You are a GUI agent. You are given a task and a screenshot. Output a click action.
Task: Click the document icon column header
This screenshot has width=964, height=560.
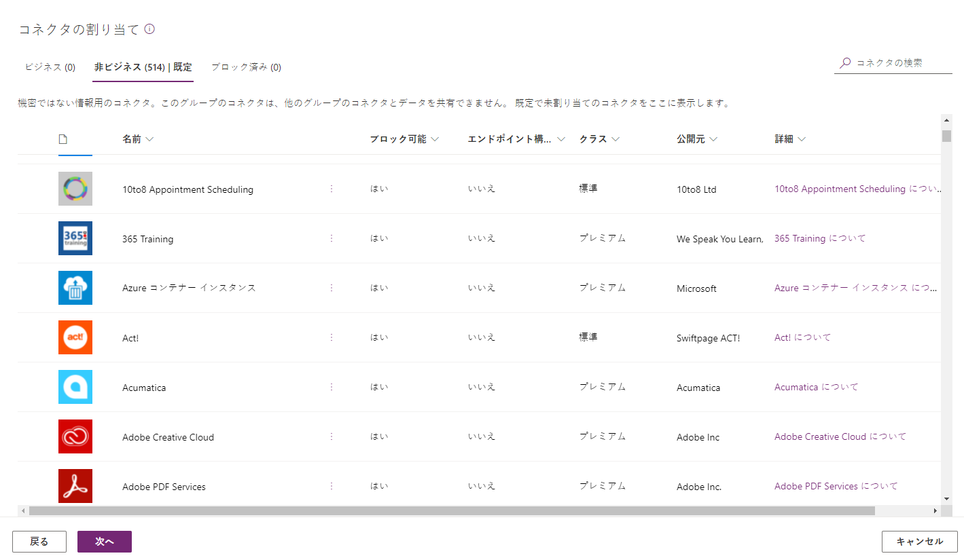pyautogui.click(x=63, y=139)
